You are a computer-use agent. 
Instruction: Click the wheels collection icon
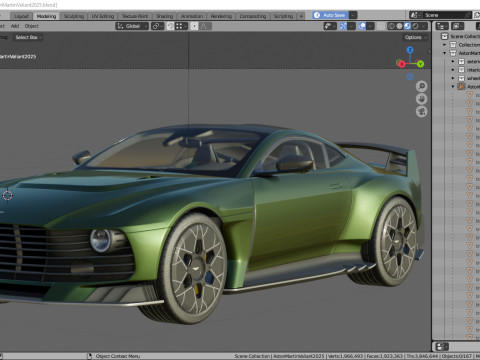tap(461, 78)
